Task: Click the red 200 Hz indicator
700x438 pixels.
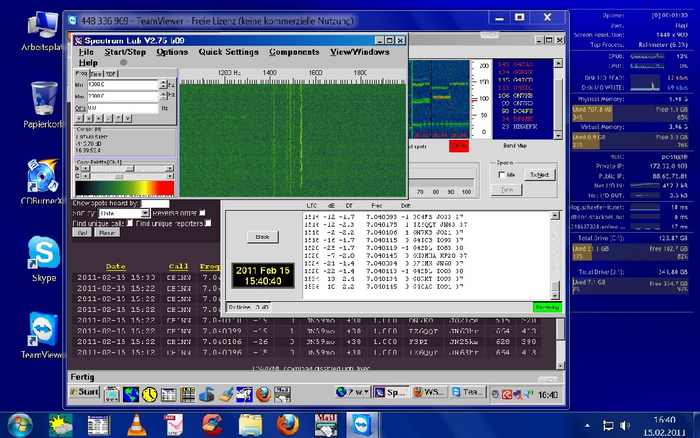Action: coord(458,146)
